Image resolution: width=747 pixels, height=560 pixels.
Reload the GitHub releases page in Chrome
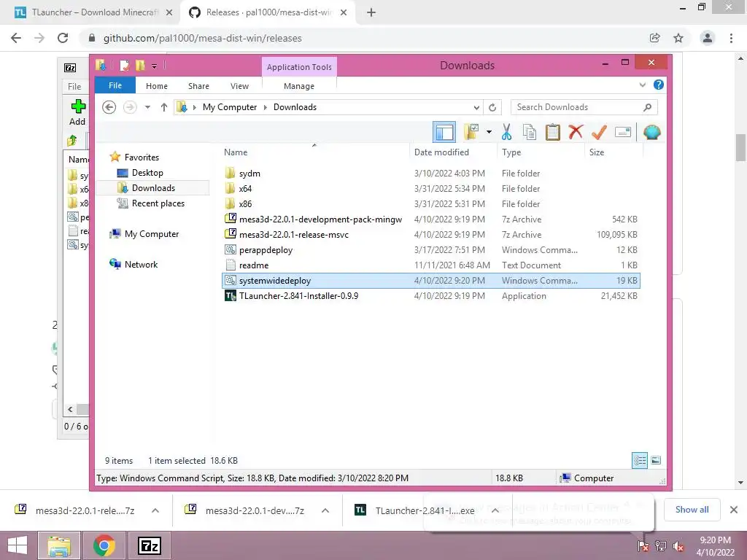(63, 38)
